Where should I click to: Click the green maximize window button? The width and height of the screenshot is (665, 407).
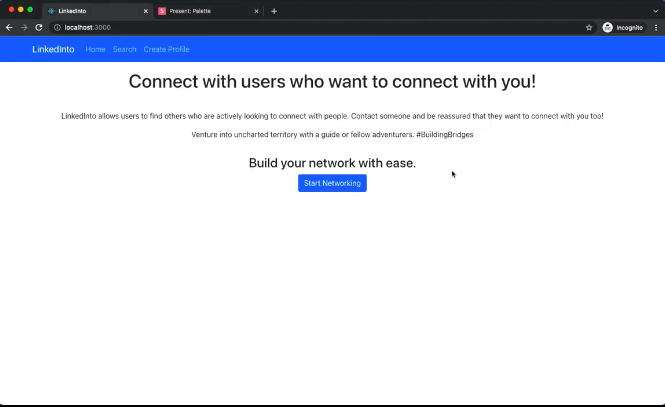point(30,9)
